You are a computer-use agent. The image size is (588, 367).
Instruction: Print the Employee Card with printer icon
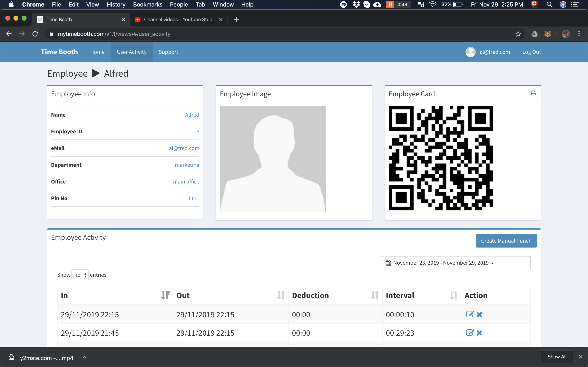(x=533, y=93)
